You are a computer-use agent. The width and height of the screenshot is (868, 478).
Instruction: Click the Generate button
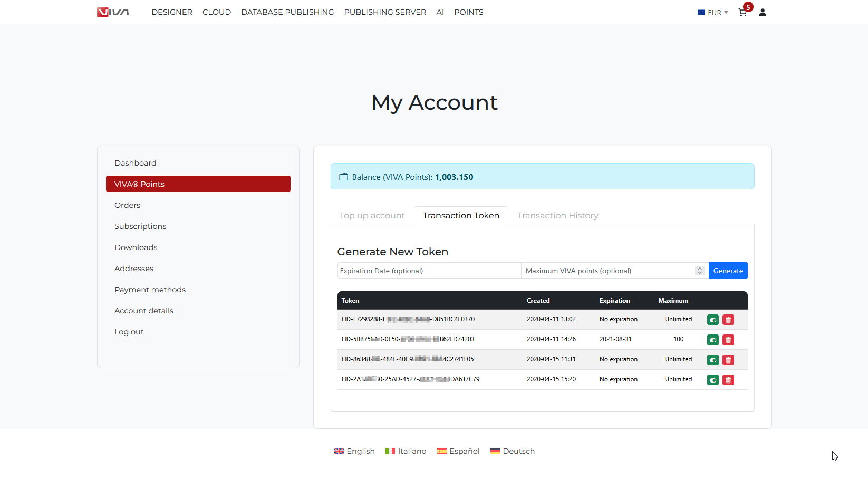point(728,271)
